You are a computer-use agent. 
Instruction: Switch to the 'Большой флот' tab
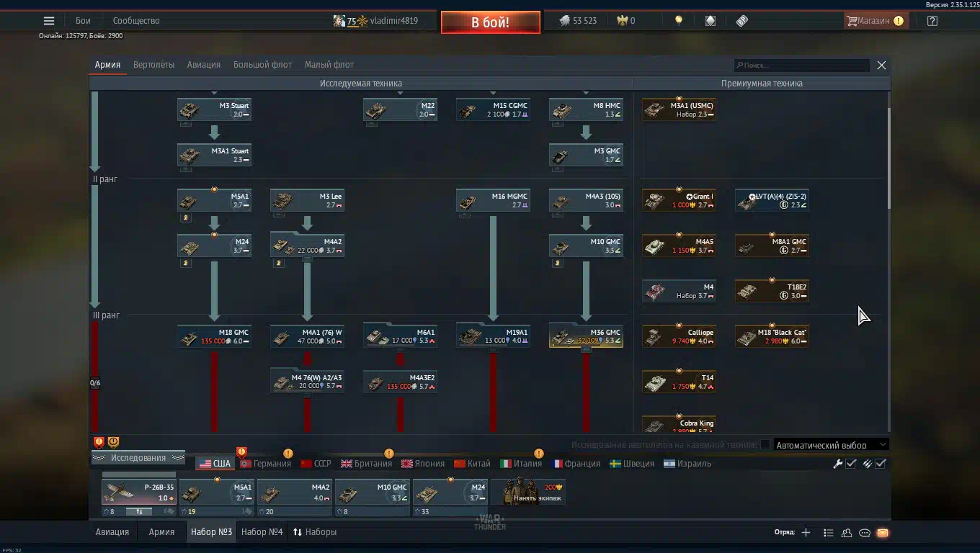pos(262,65)
